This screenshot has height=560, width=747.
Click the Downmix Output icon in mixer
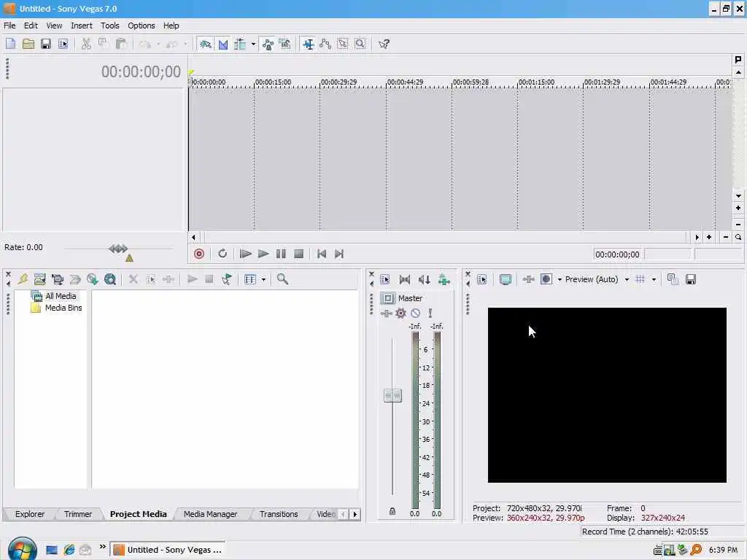pos(404,279)
